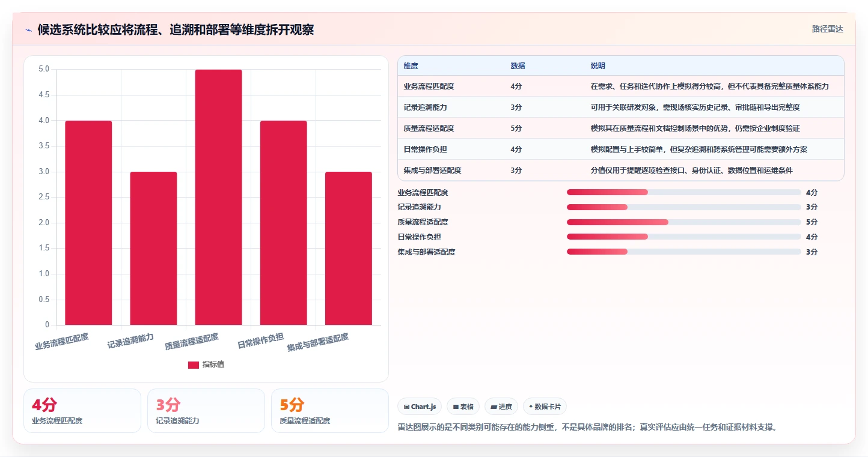868x457 pixels.
Task: Click 质量流程适配度 cell in the table
Action: point(429,129)
